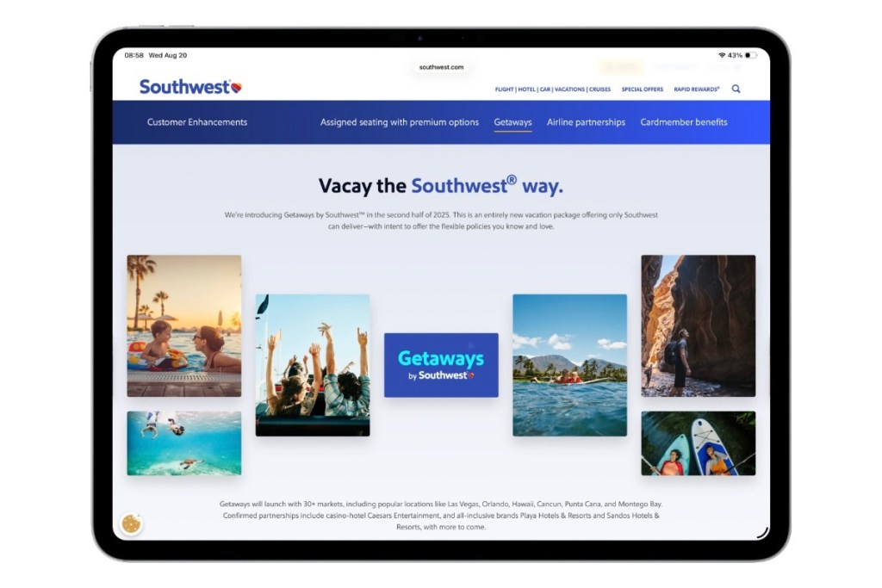This screenshot has height=588, width=882.
Task: Click the Getaways by Southwest tile
Action: [x=441, y=365]
